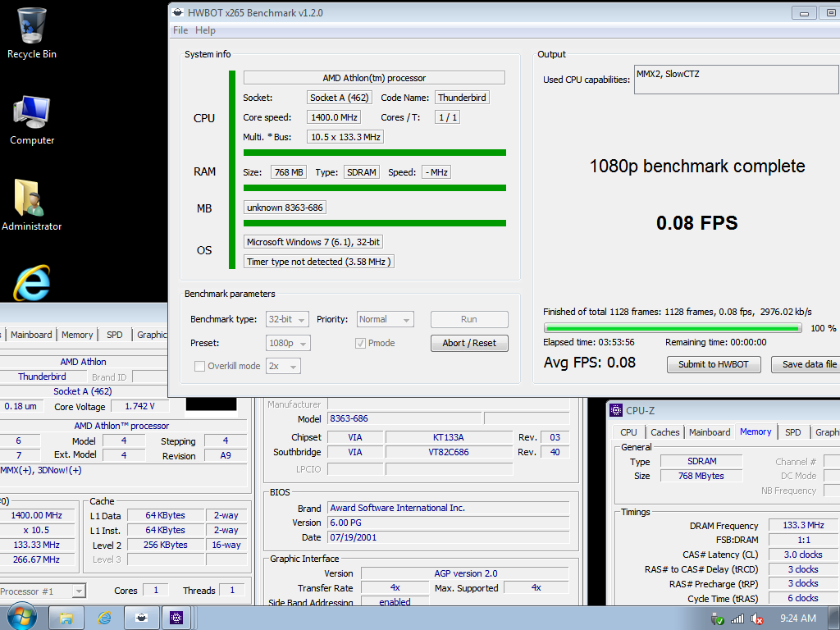Click the Core speed 1400.0 MHz value
840x630 pixels.
click(333, 117)
